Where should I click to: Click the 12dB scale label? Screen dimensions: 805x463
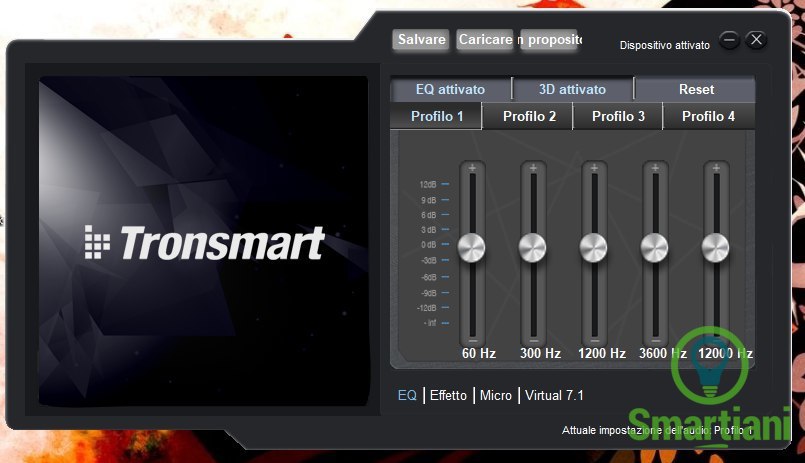tap(428, 184)
